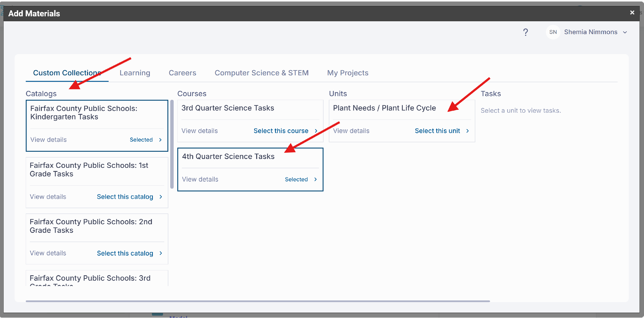
Task: Select the 3rd Quarter Science Tasks course
Action: pyautogui.click(x=281, y=131)
